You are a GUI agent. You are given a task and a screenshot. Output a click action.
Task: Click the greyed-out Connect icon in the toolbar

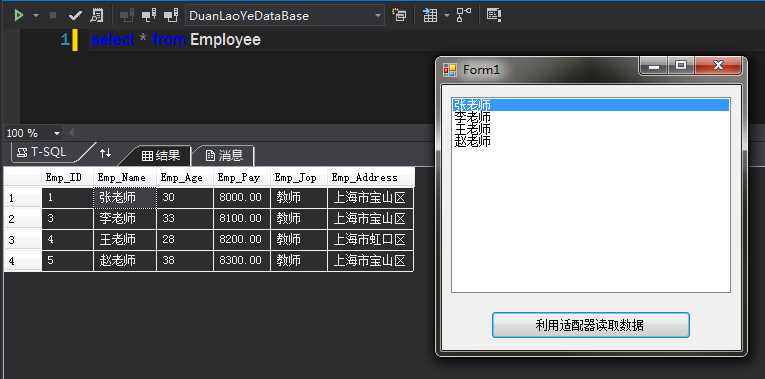pyautogui.click(x=127, y=16)
